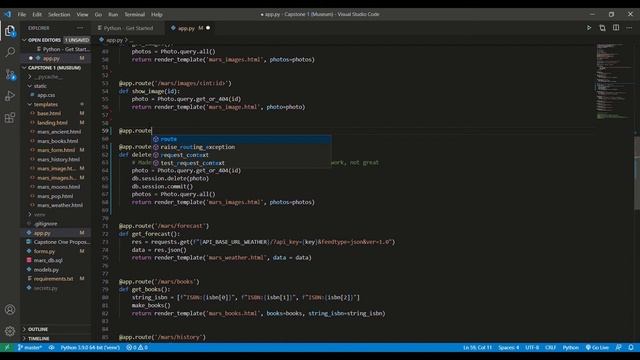Open the Edit menu
The width and height of the screenshot is (640, 360).
click(x=37, y=14)
